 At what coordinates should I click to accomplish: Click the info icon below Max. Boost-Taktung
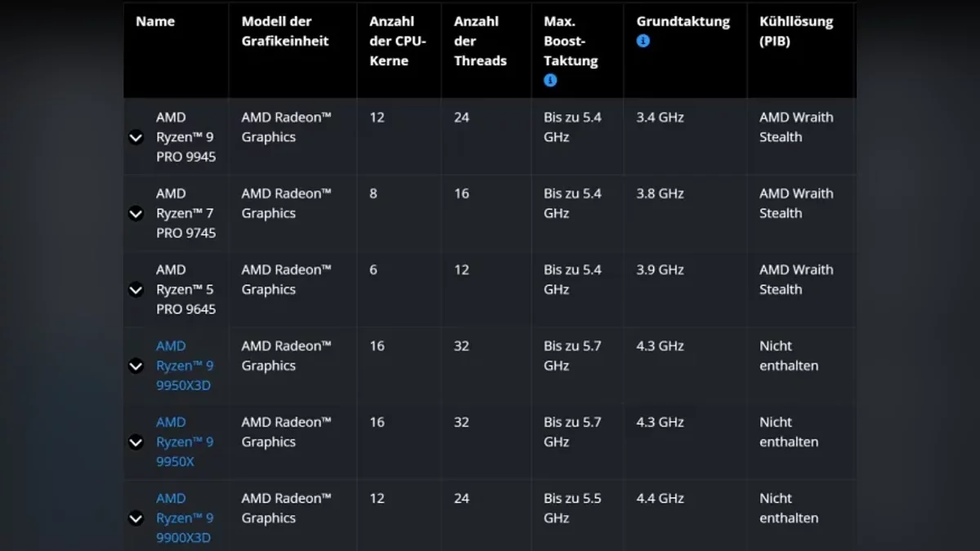coord(550,80)
